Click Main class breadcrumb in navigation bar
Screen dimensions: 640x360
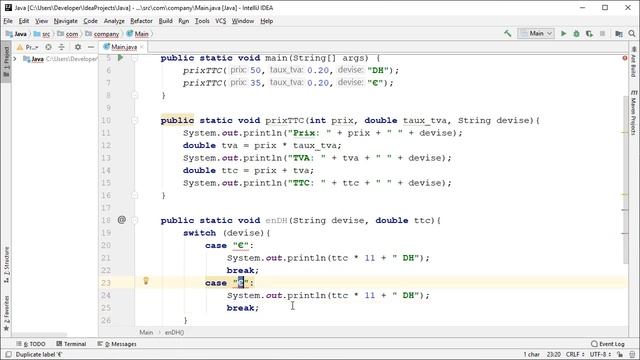click(x=138, y=34)
